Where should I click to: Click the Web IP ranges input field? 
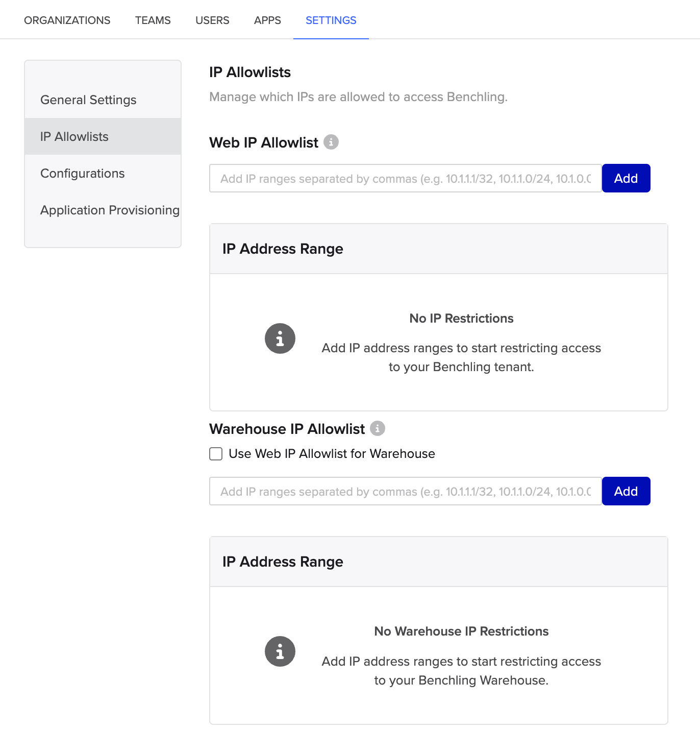(403, 178)
